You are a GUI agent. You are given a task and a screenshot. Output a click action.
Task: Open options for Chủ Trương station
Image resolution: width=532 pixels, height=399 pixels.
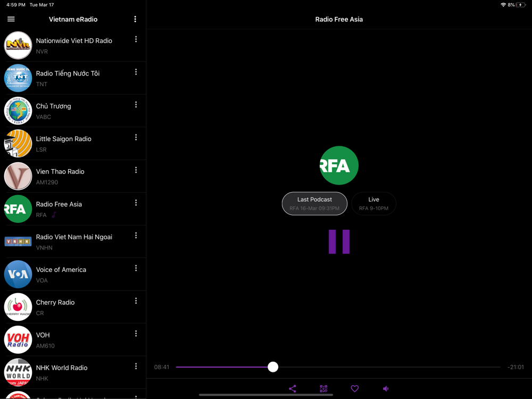[x=136, y=104]
